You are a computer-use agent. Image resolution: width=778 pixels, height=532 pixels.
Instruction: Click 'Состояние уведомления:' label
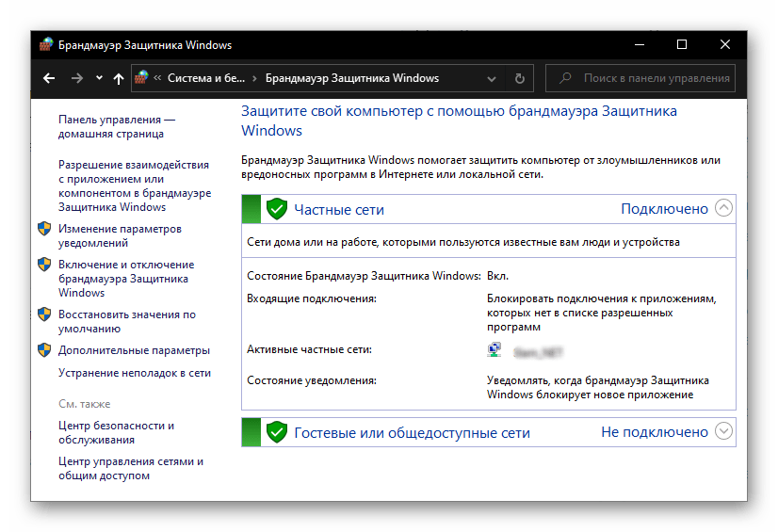coord(312,380)
